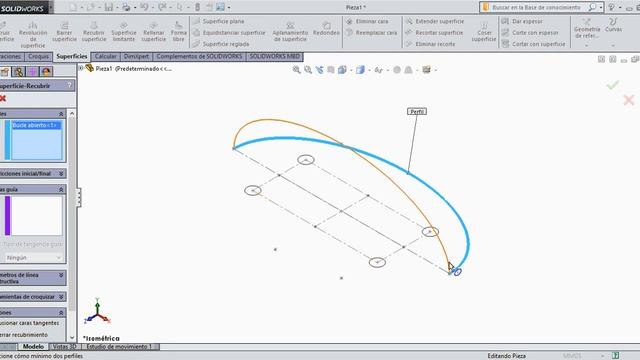Select Coser superficie tool
This screenshot has height=360, width=640.
pyautogui.click(x=484, y=32)
